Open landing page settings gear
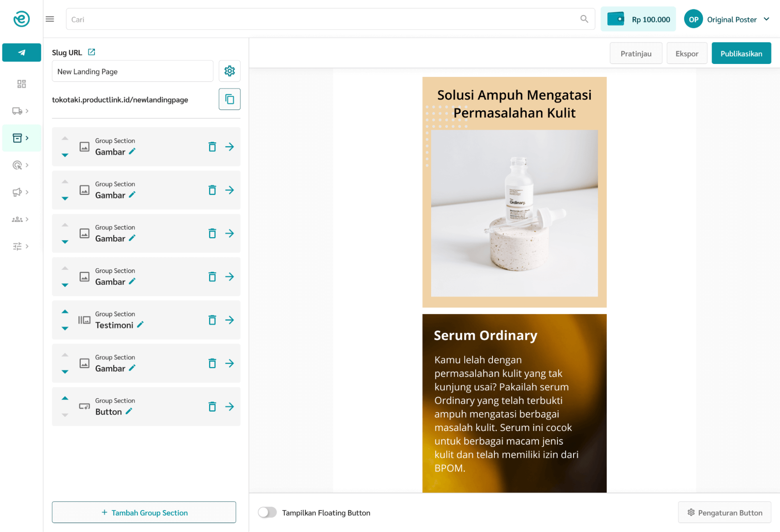 (x=229, y=71)
